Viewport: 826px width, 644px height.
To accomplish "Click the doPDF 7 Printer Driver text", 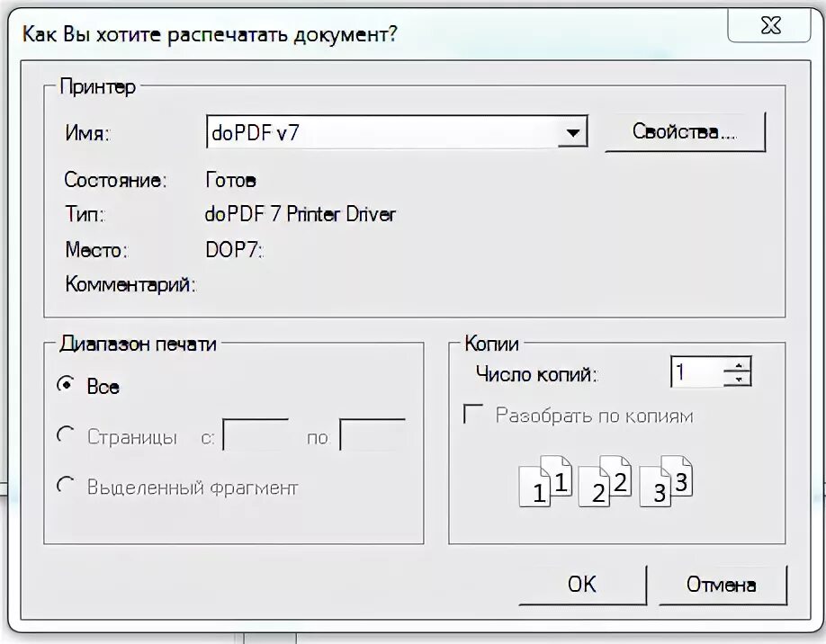I will [301, 214].
